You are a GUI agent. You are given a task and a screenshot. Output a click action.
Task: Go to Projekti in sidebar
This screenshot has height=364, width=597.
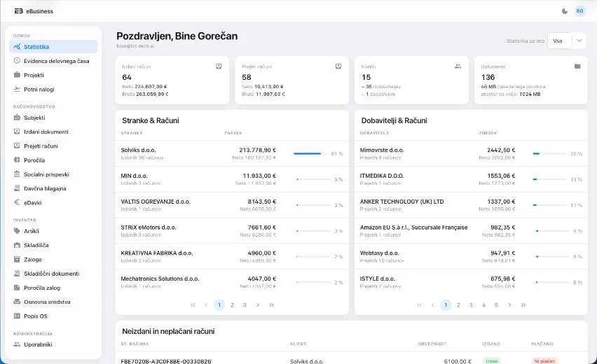pos(53,75)
